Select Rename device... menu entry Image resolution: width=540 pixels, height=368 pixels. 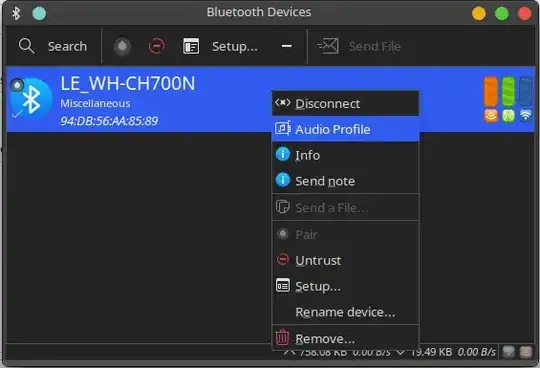pyautogui.click(x=345, y=312)
